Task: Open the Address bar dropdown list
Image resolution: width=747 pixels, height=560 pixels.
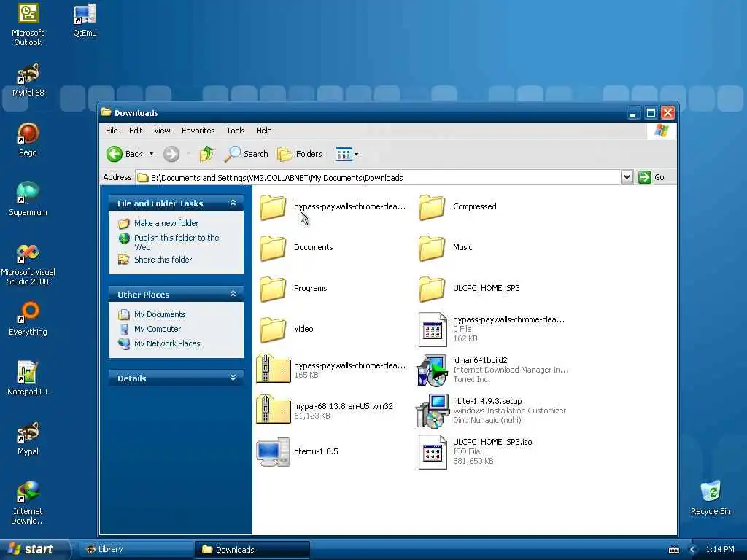Action: tap(627, 177)
